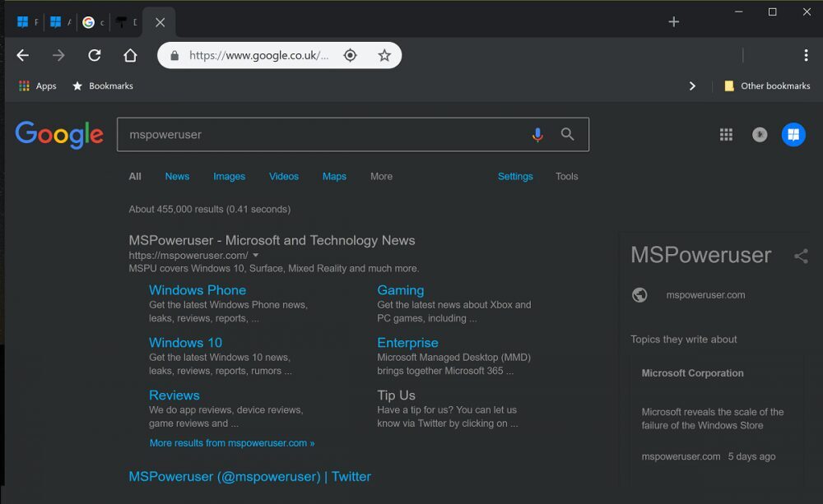Screen dimensions: 823x504
Task: Expand the cached options arrow beside mspoweruser.com URL
Action: point(256,256)
